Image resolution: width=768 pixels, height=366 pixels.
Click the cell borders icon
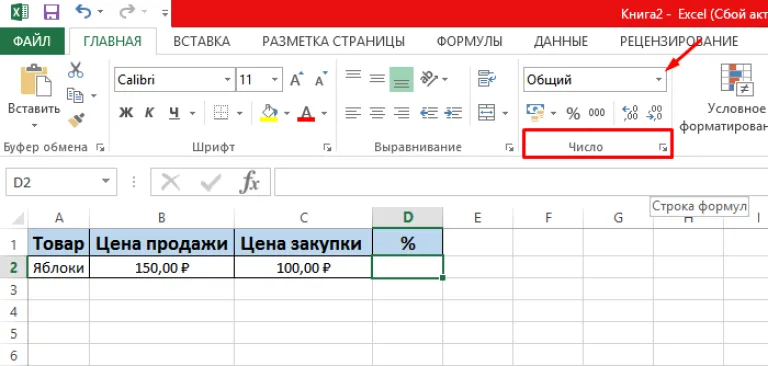pos(221,113)
